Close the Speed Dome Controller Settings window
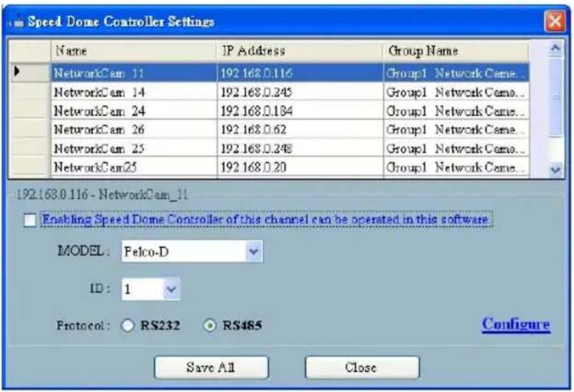 click(x=555, y=21)
